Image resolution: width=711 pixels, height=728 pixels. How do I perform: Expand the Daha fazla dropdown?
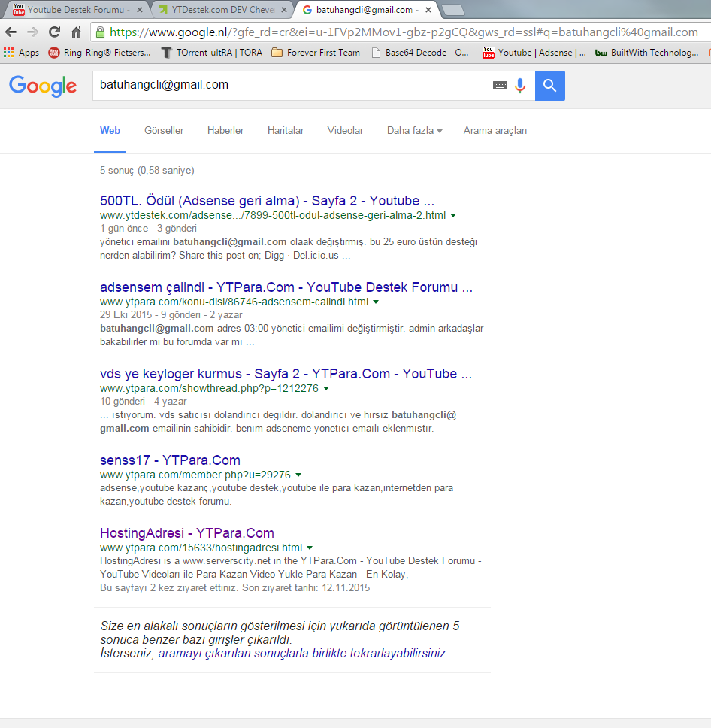[x=414, y=130]
